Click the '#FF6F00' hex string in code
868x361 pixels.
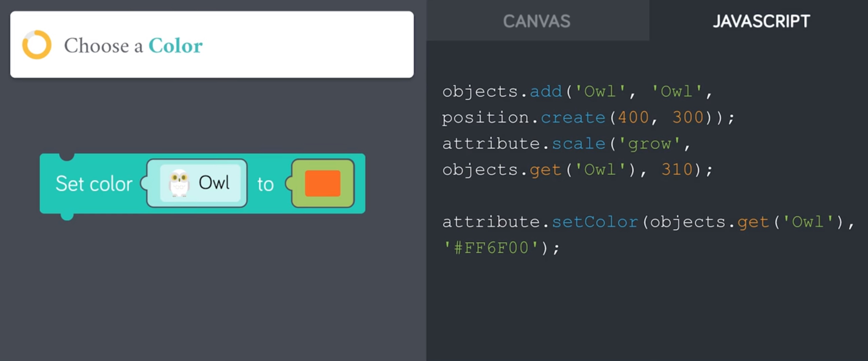coord(491,248)
